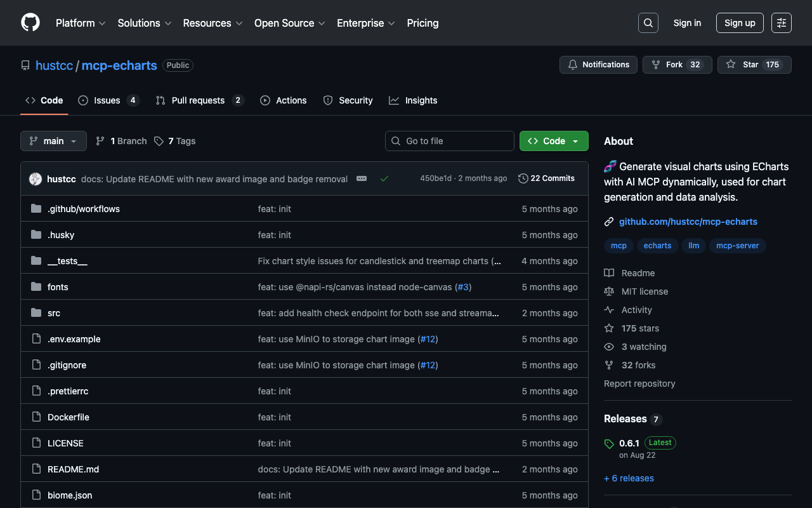Viewport: 812px width, 508px height.
Task: Open the main branch dropdown
Action: point(53,141)
